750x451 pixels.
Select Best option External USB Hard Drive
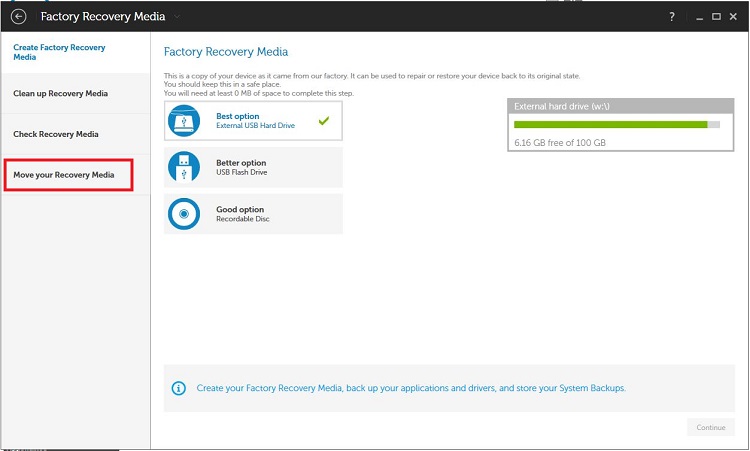tap(253, 121)
